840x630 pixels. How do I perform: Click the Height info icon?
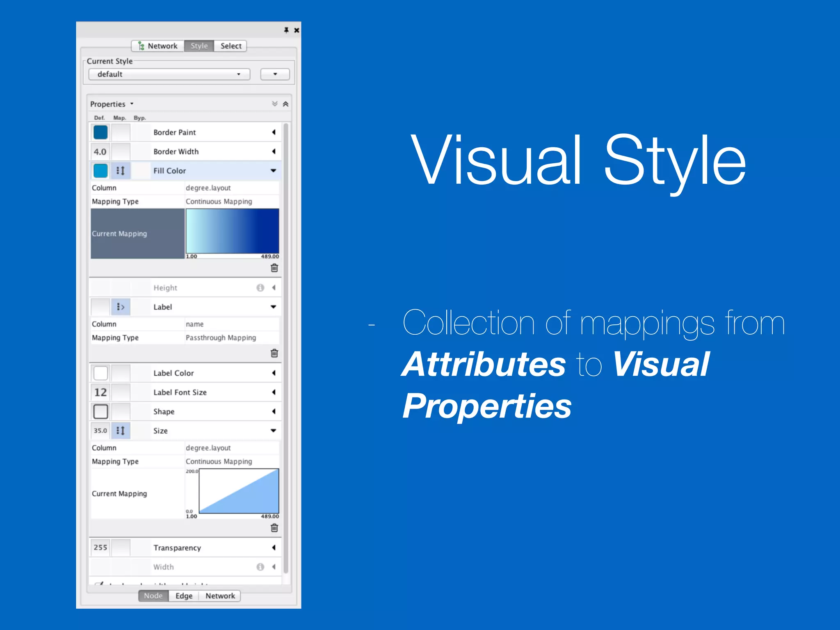[260, 288]
